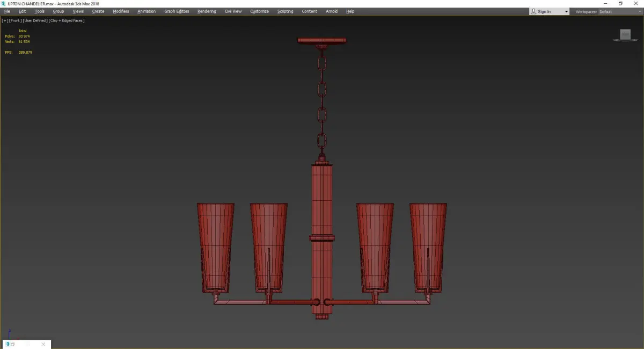Click the Verts count value 61 534

click(x=24, y=41)
